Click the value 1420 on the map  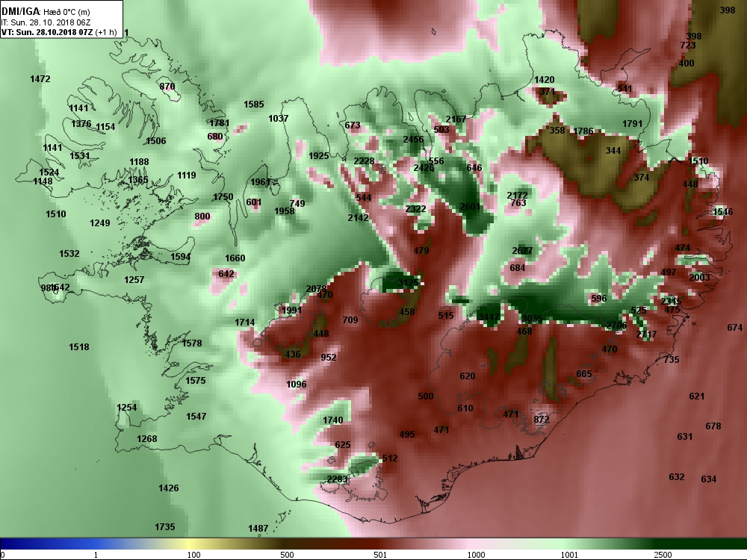tap(544, 80)
